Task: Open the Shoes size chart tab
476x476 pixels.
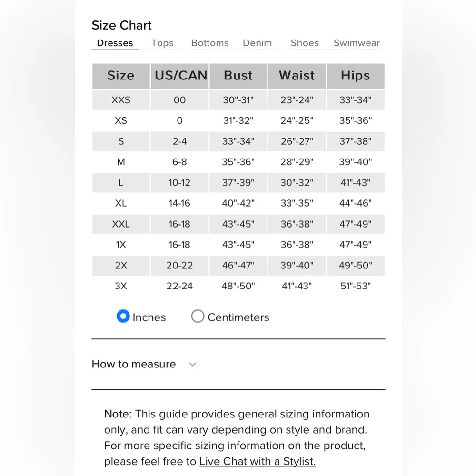Action: 305,43
